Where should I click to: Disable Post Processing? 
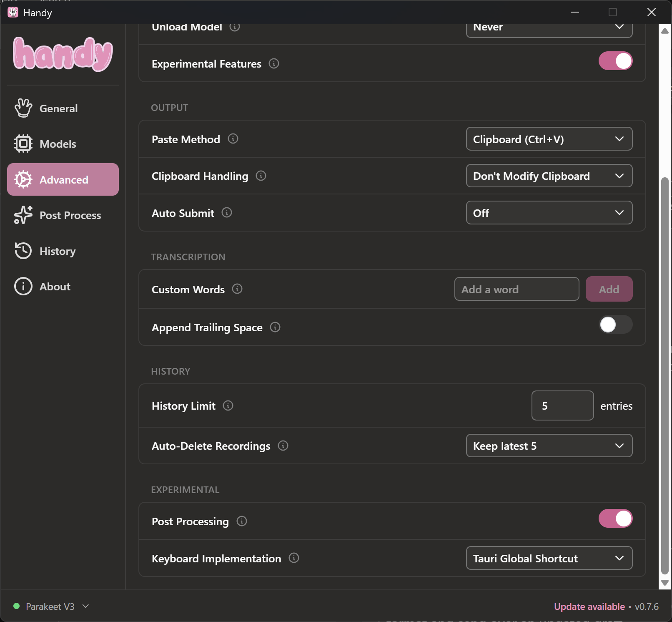[x=616, y=518]
